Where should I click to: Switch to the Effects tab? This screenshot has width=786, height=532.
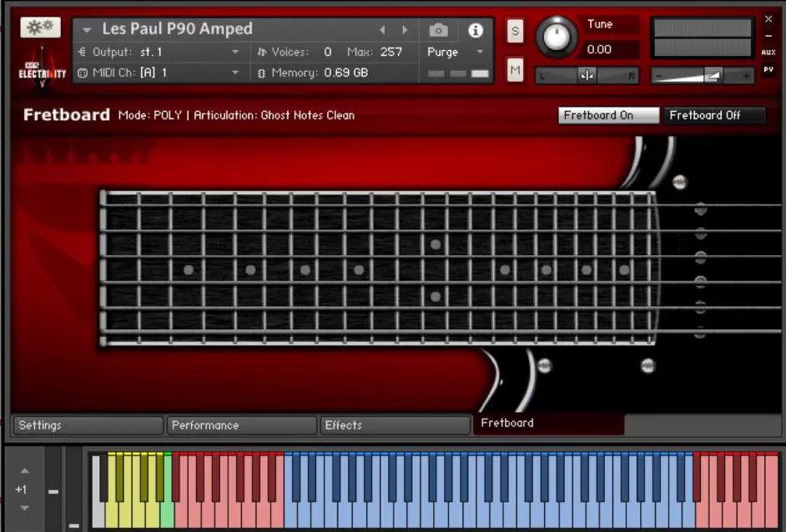coord(395,425)
